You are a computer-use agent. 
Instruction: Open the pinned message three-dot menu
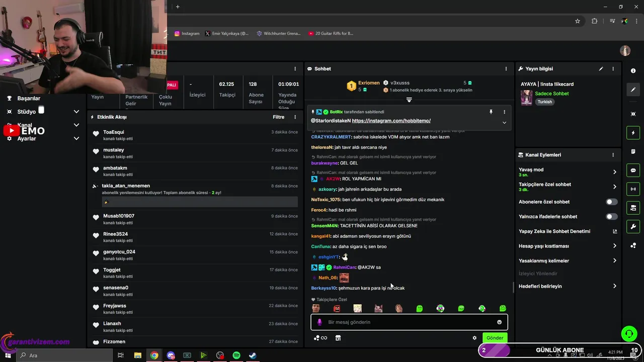click(x=504, y=112)
